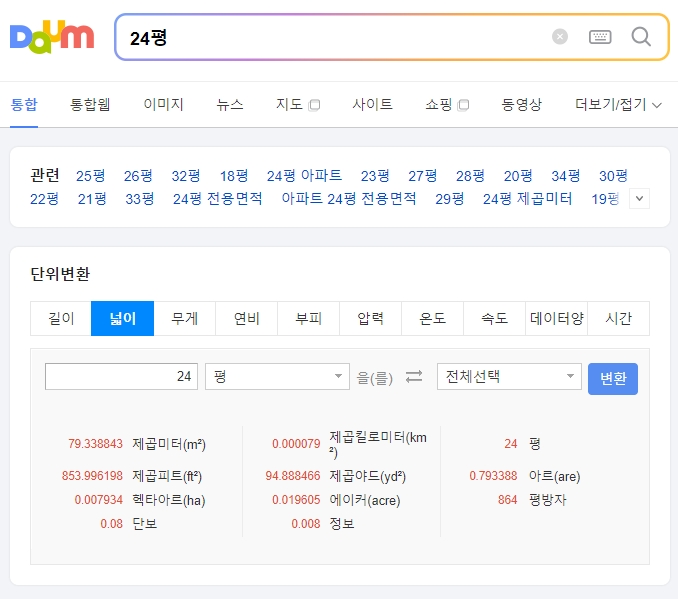Open related search 32평
Viewport: 678px width, 599px height.
coord(186,176)
